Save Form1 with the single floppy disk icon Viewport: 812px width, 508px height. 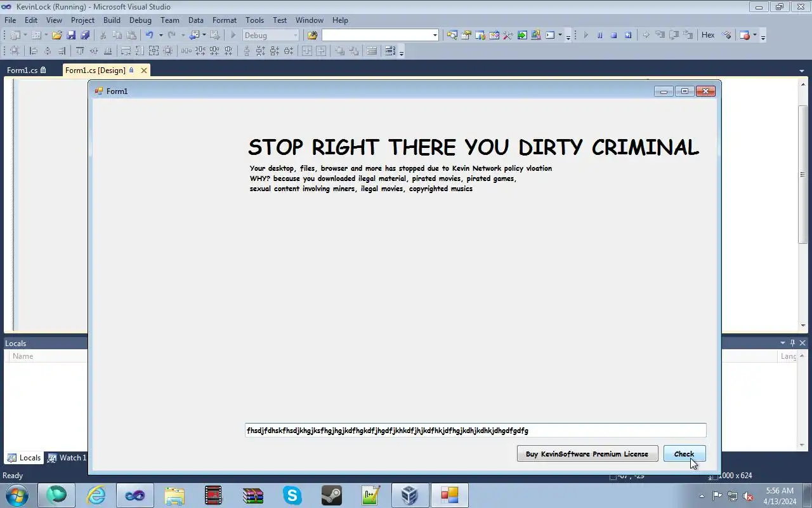[x=71, y=35]
